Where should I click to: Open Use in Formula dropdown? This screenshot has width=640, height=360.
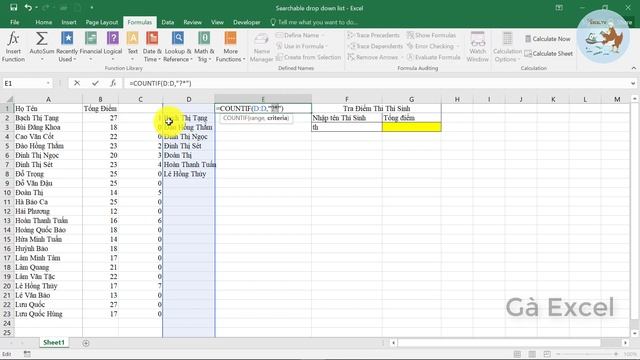302,46
